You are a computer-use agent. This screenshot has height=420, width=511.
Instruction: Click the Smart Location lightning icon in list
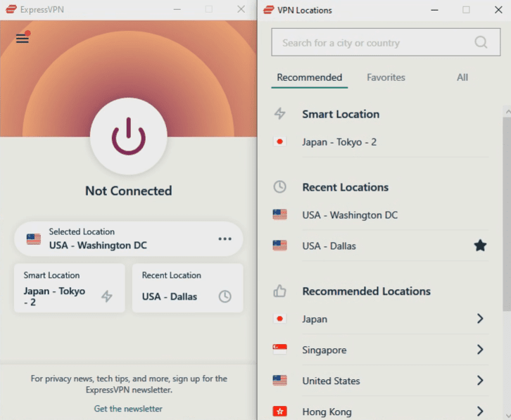coord(279,114)
